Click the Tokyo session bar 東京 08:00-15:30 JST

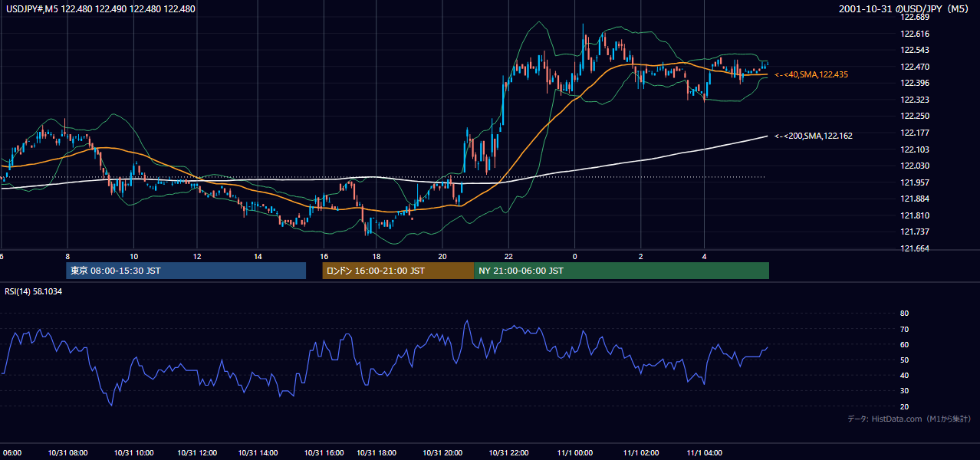(186, 271)
